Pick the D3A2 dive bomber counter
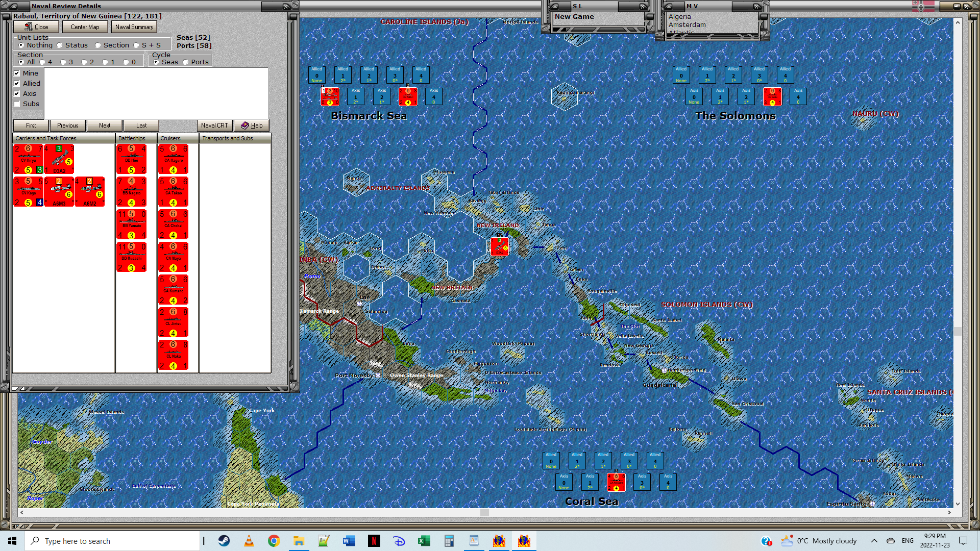980x551 pixels. (x=59, y=159)
